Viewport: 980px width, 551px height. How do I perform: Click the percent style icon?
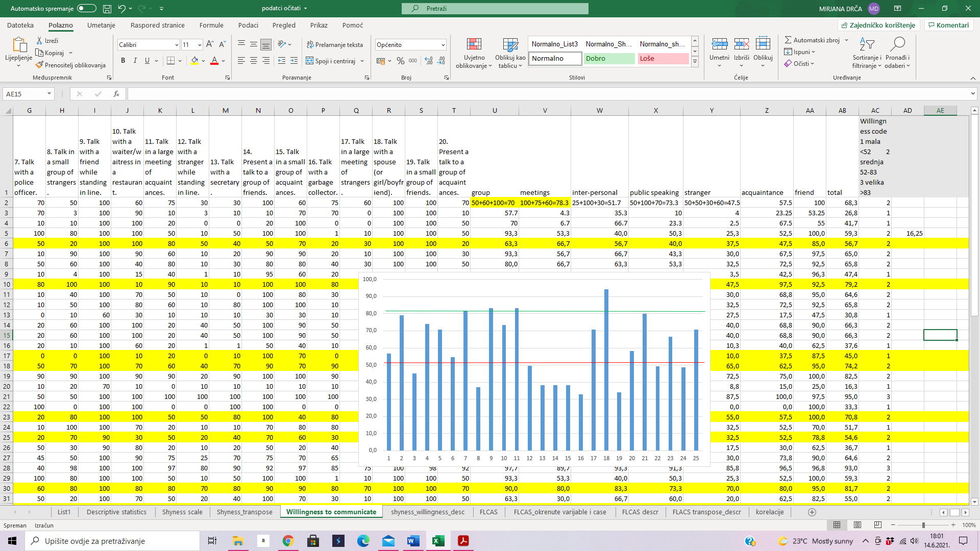(x=401, y=61)
